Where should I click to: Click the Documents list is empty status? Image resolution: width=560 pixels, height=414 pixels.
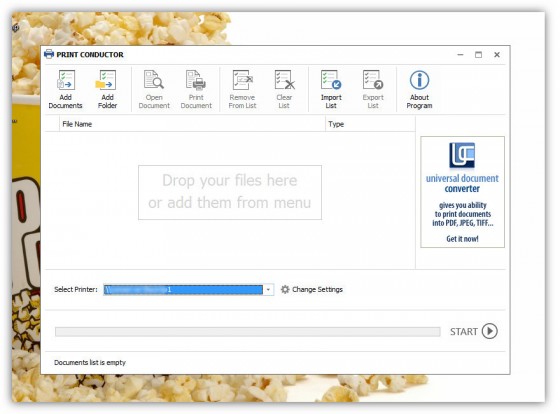point(90,362)
